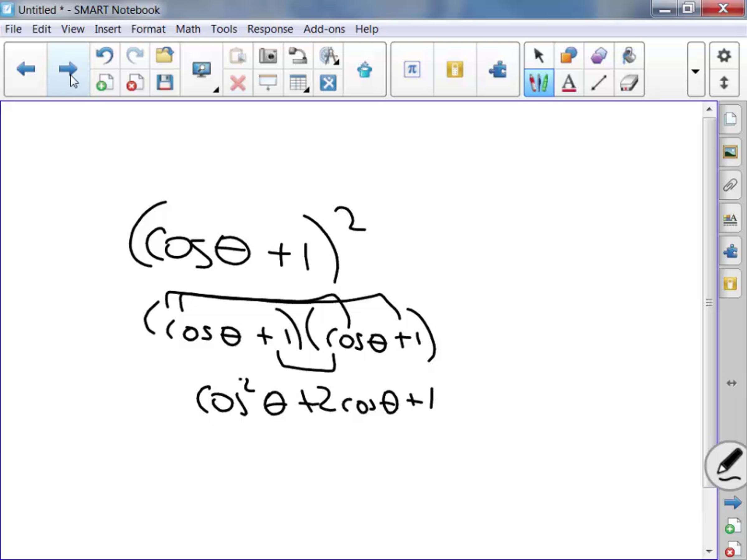This screenshot has height=560, width=747.
Task: Move toolbar to bottom of window
Action: click(x=724, y=83)
